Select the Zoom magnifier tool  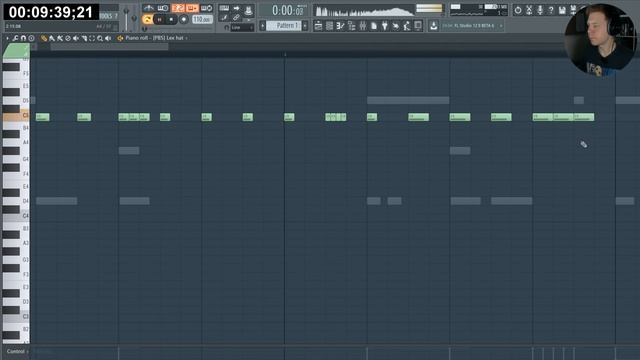(x=100, y=38)
